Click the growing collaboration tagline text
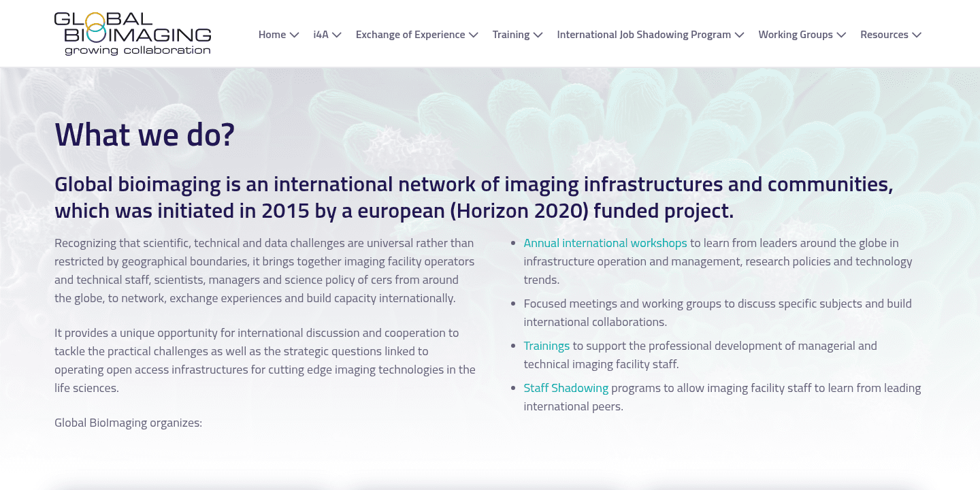The height and width of the screenshot is (490, 980). click(136, 50)
